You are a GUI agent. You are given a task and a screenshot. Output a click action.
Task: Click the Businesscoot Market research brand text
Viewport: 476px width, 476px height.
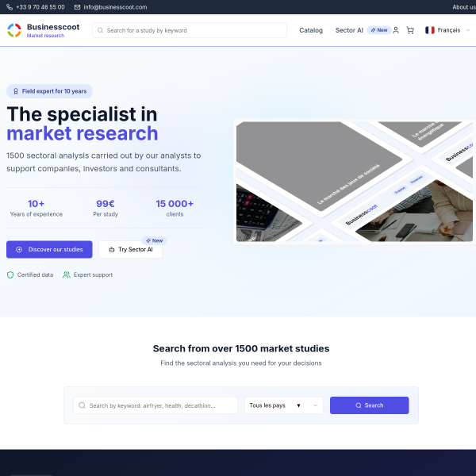pos(53,30)
